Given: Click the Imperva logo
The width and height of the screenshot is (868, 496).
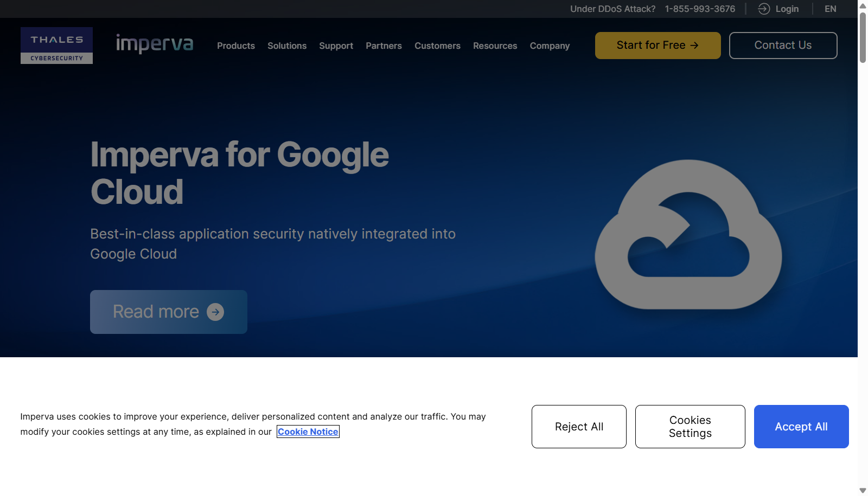Looking at the screenshot, I should pyautogui.click(x=155, y=44).
